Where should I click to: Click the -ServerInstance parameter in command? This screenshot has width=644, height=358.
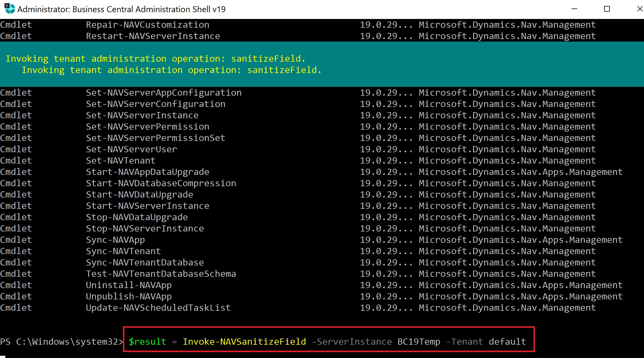click(352, 342)
